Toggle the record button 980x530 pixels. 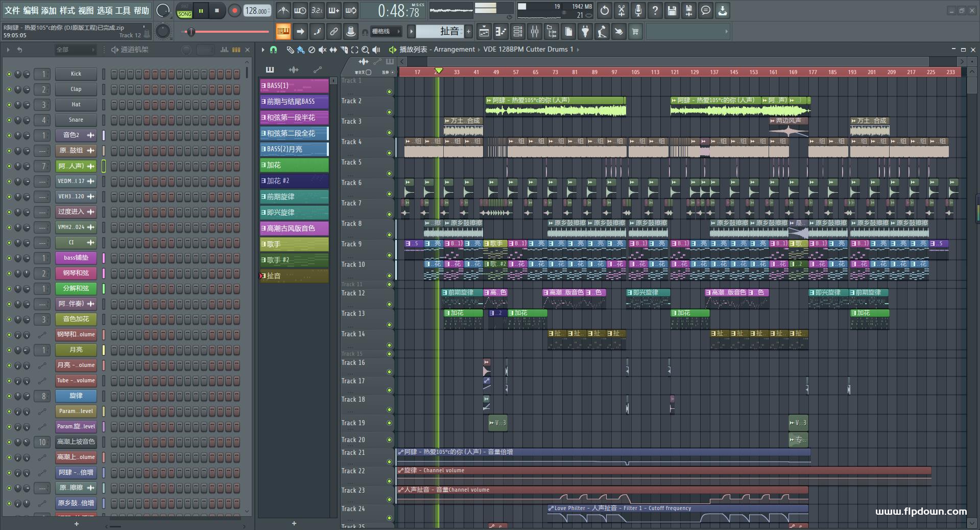click(x=234, y=10)
